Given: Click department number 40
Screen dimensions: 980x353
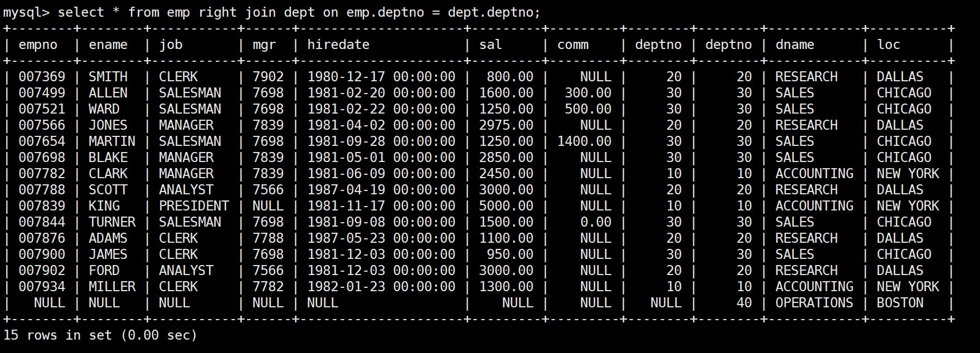Looking at the screenshot, I should [744, 303].
